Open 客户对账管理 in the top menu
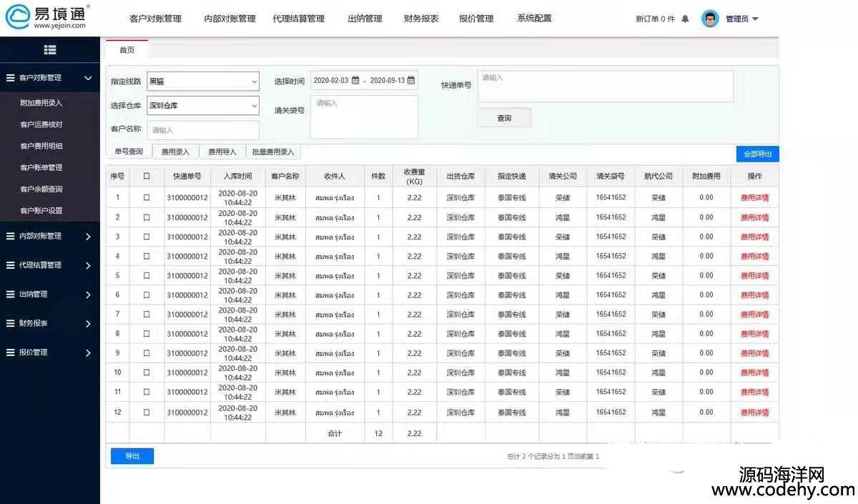This screenshot has width=858, height=504. tap(155, 19)
